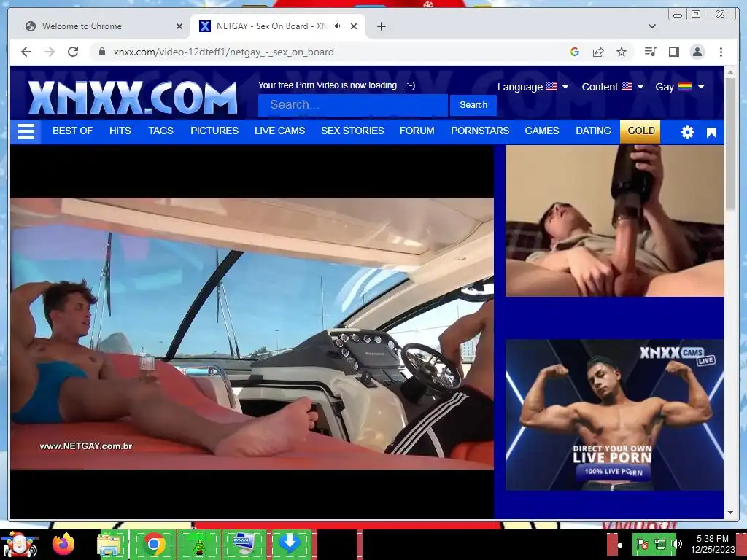Open the Christmas tree taskbar app
Image resolution: width=747 pixels, height=560 pixels.
click(x=198, y=544)
